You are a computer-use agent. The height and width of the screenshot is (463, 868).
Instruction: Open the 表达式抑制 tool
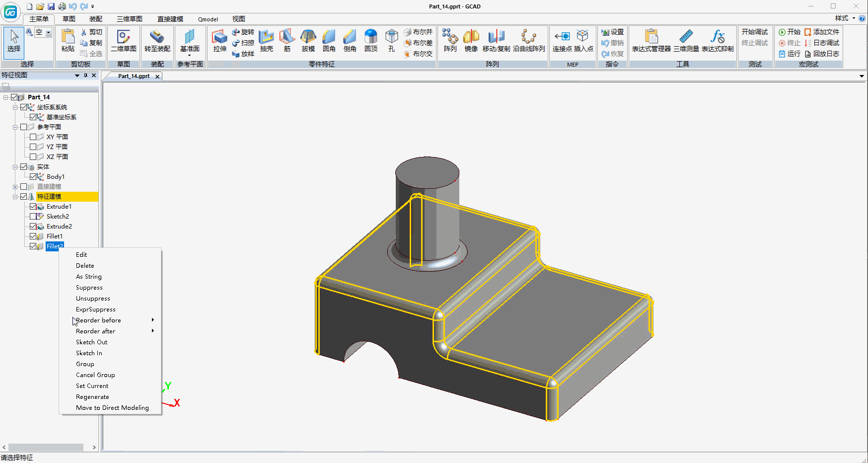[x=718, y=41]
